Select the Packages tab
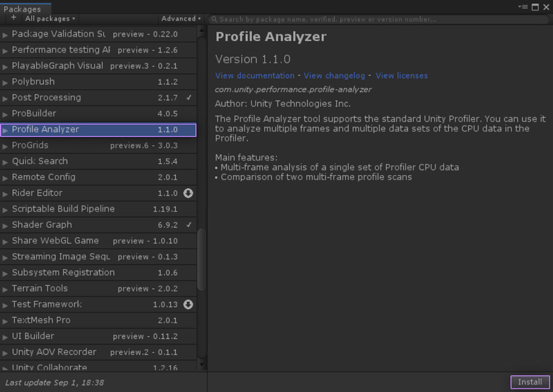553x392 pixels. 22,9
